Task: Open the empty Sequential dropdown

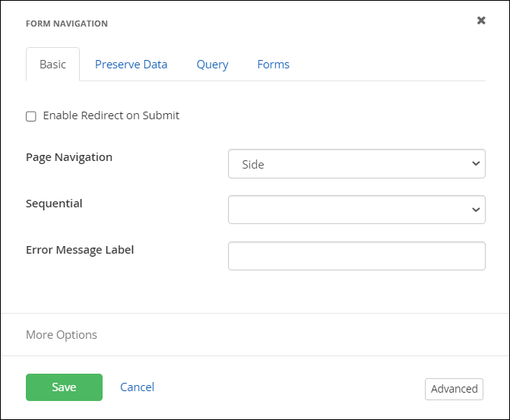Action: 356,210
